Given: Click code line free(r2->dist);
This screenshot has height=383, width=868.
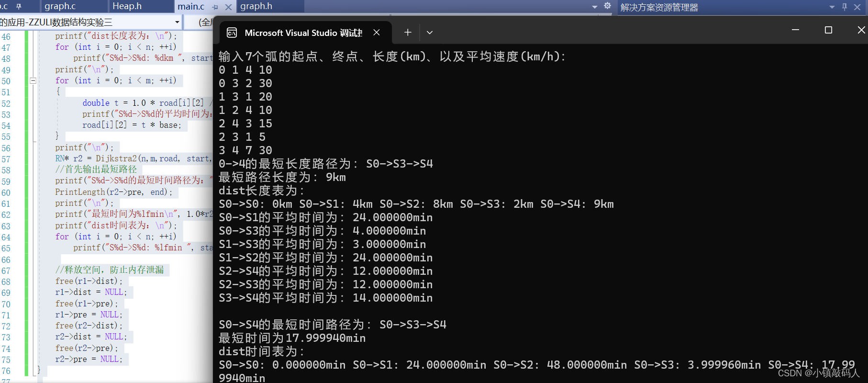Looking at the screenshot, I should [89, 326].
